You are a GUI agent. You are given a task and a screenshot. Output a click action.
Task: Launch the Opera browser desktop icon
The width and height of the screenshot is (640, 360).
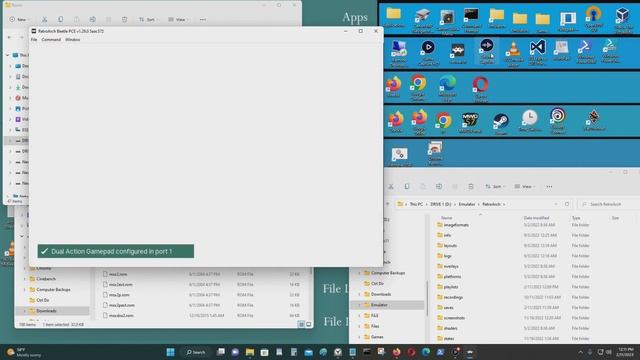point(480,89)
